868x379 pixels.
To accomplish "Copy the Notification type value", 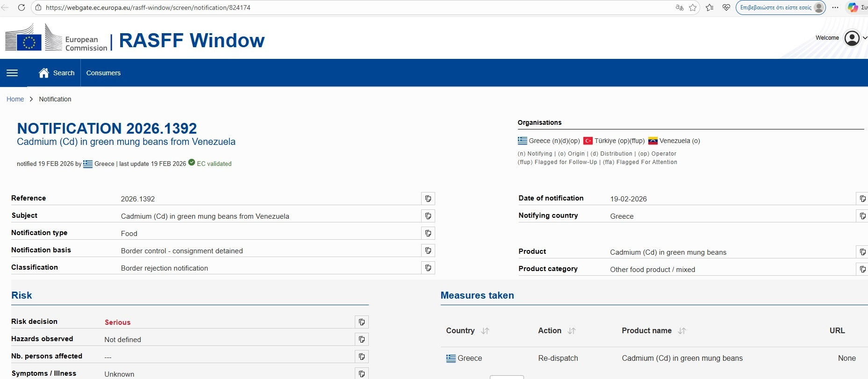I will click(x=428, y=233).
